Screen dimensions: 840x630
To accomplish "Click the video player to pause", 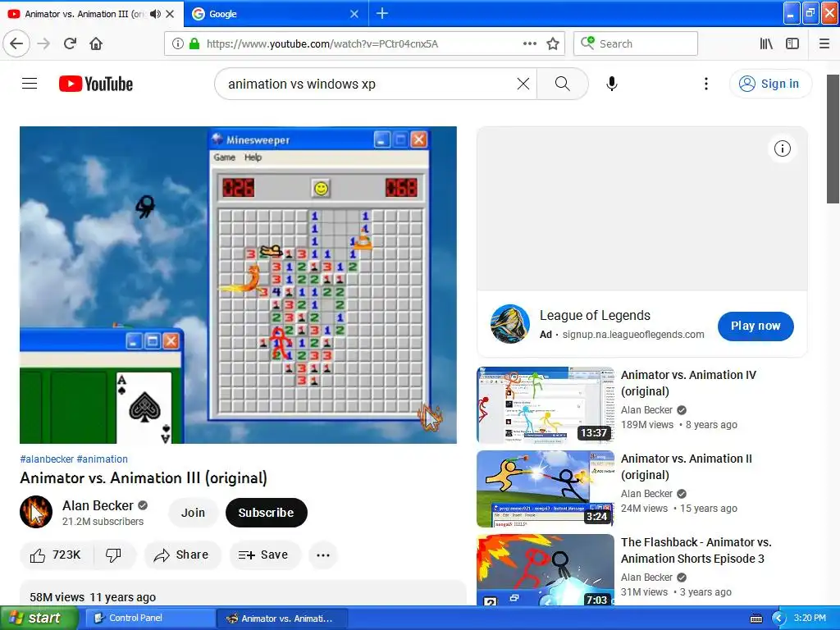I will (238, 285).
